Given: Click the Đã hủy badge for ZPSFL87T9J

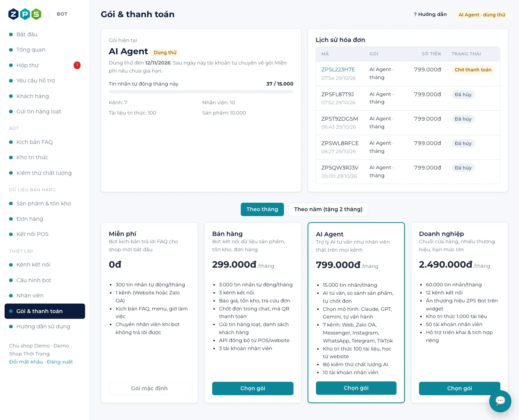Looking at the screenshot, I should (463, 94).
